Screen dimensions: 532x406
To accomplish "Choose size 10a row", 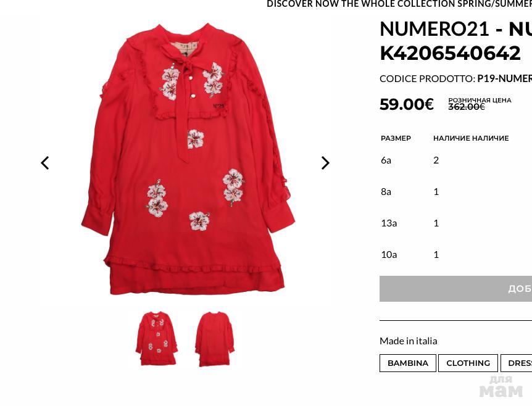I will click(x=455, y=255).
